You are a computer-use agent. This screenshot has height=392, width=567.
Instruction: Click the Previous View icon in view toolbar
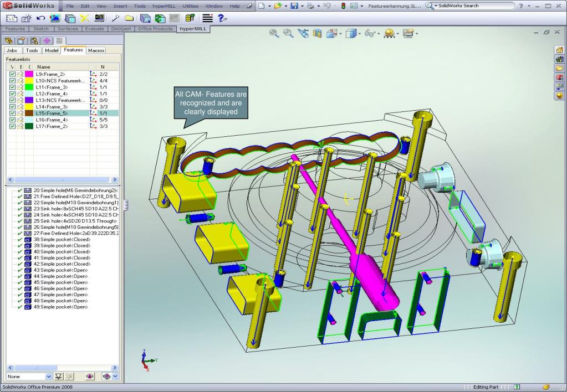pos(303,33)
